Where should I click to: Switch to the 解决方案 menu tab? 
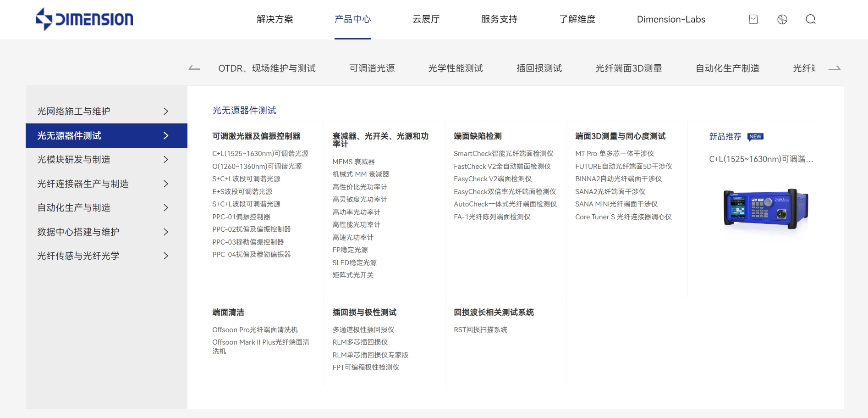[x=275, y=19]
